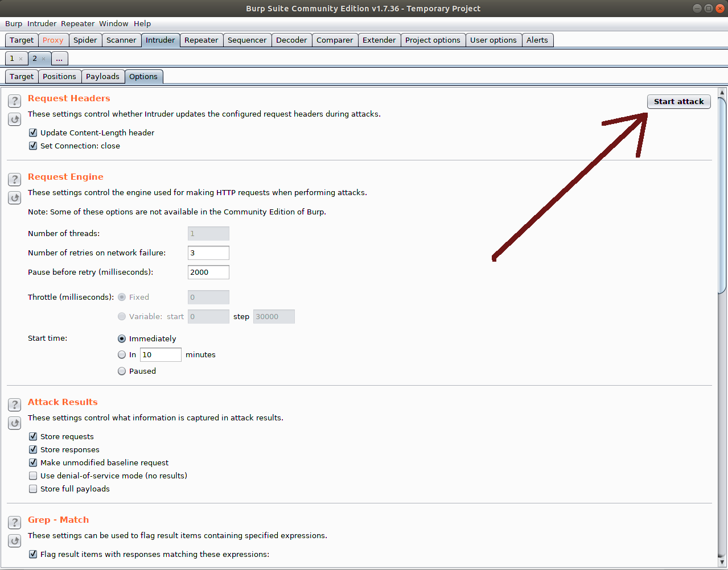
Task: Restore defaults for Request Engine section
Action: (x=15, y=198)
